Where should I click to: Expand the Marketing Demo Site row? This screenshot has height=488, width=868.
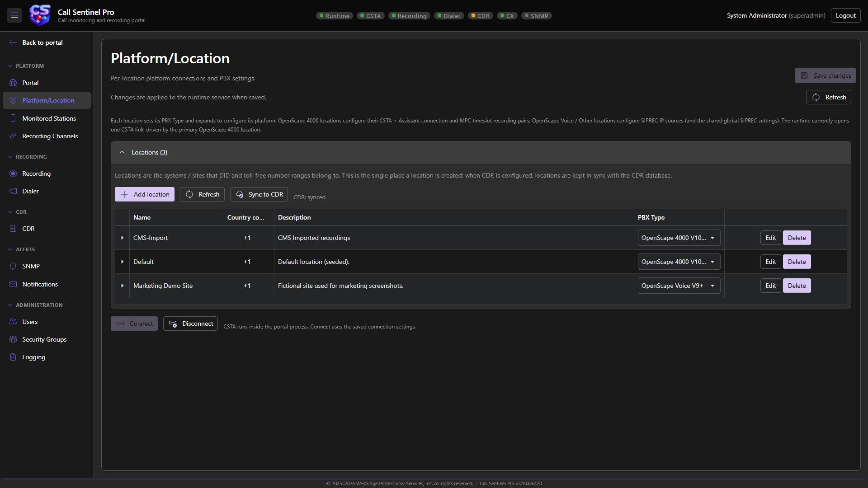coord(122,286)
